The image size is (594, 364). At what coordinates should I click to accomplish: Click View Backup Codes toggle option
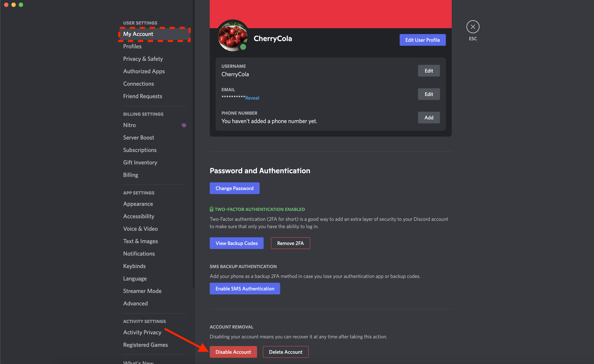point(236,243)
